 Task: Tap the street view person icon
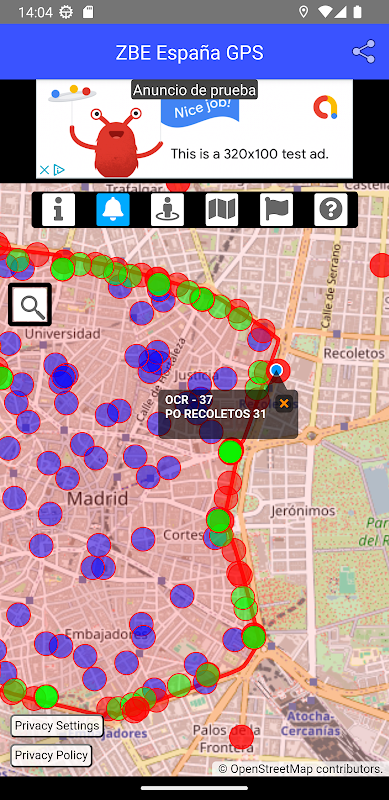(x=167, y=210)
